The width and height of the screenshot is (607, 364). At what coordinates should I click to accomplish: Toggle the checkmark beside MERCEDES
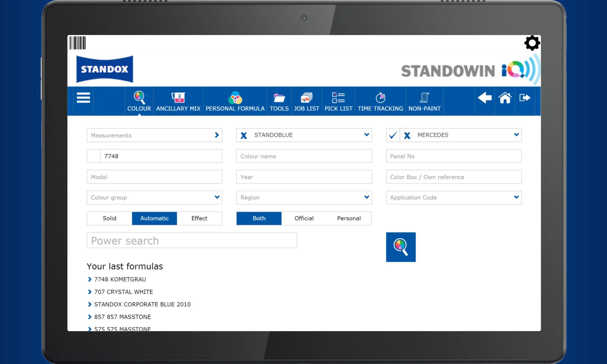pyautogui.click(x=393, y=135)
